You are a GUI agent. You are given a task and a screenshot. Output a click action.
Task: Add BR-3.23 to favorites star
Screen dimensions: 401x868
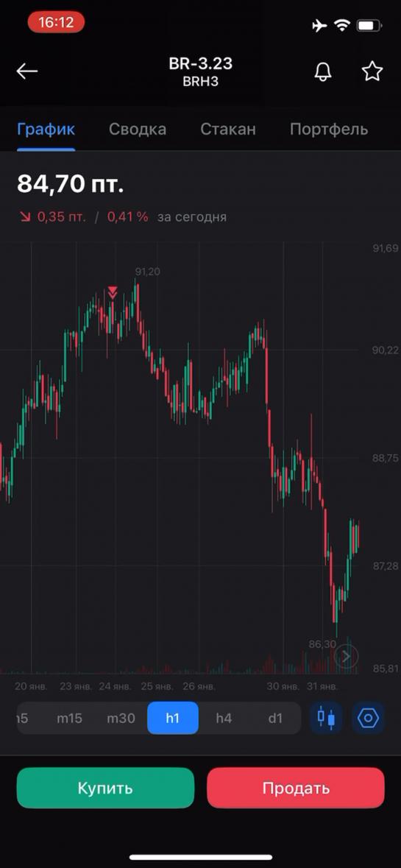tap(372, 71)
